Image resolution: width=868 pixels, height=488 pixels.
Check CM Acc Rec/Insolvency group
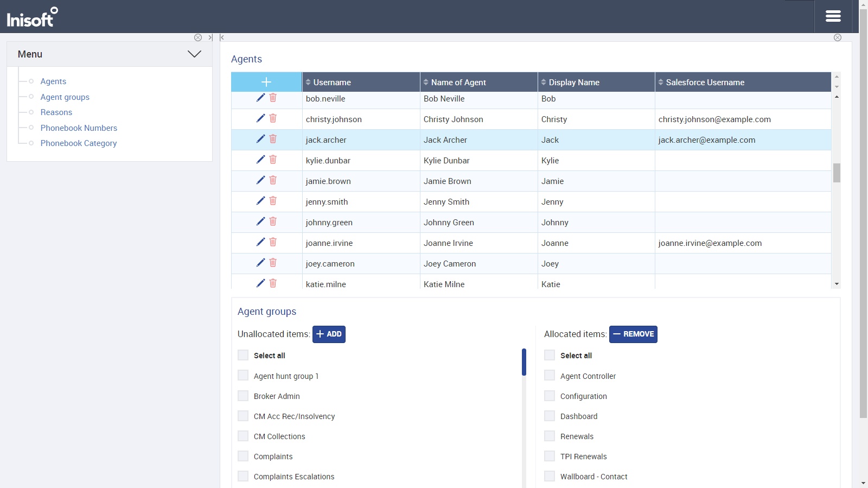coord(243,416)
